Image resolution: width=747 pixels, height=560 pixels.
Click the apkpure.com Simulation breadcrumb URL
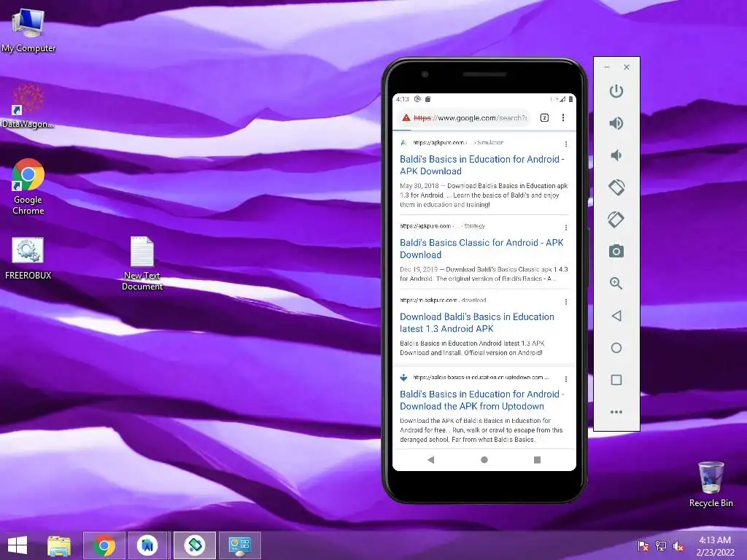458,142
